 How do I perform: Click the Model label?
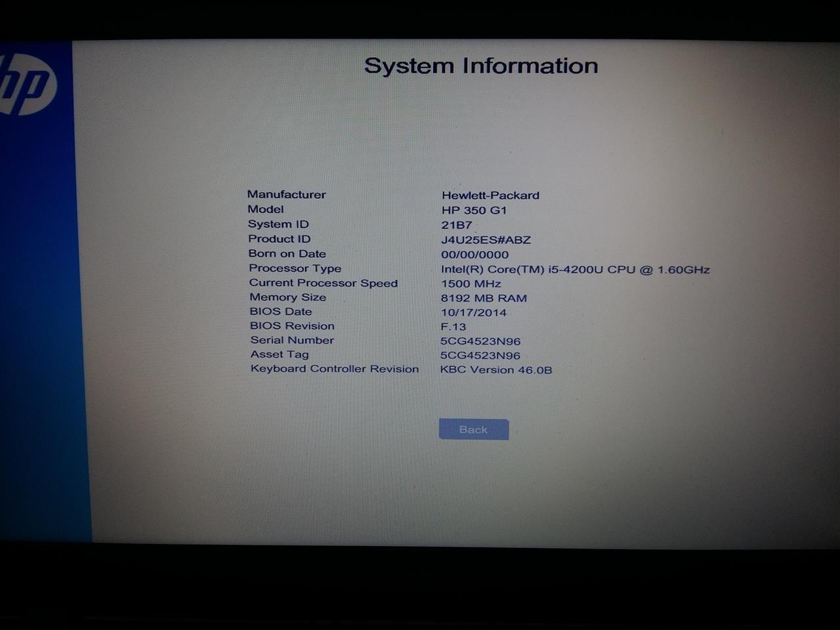(x=265, y=209)
